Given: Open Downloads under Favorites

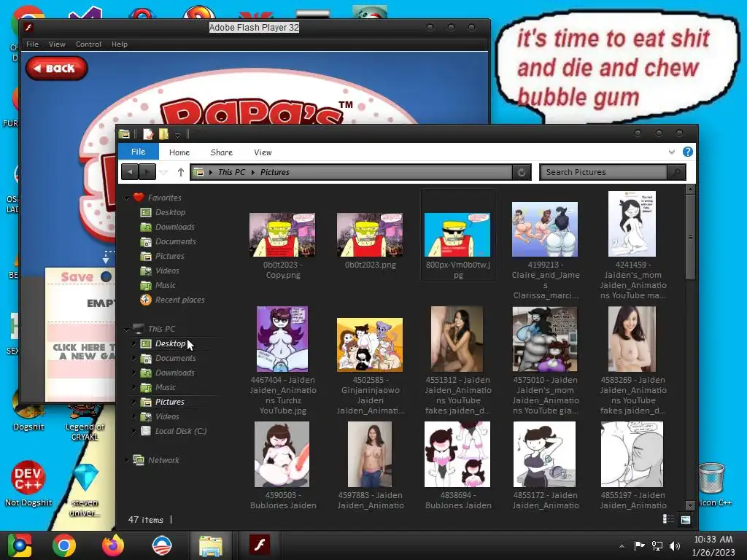Looking at the screenshot, I should pos(175,227).
